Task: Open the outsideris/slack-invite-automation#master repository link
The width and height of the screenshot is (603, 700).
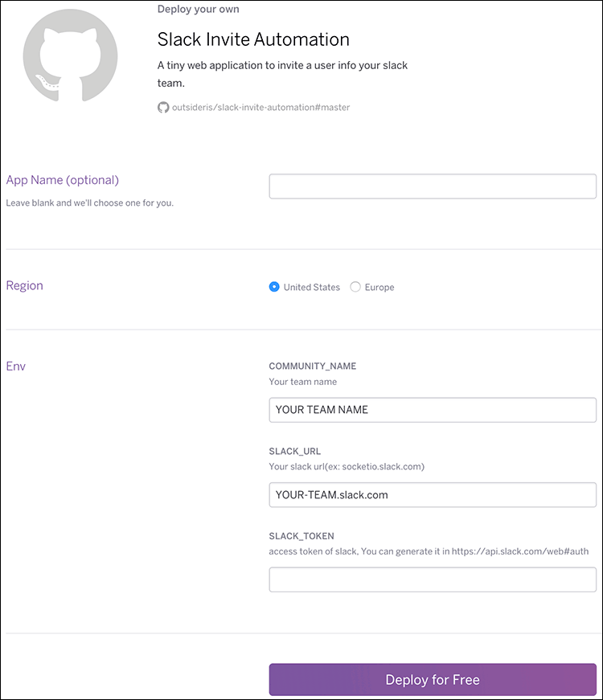Action: (x=260, y=107)
